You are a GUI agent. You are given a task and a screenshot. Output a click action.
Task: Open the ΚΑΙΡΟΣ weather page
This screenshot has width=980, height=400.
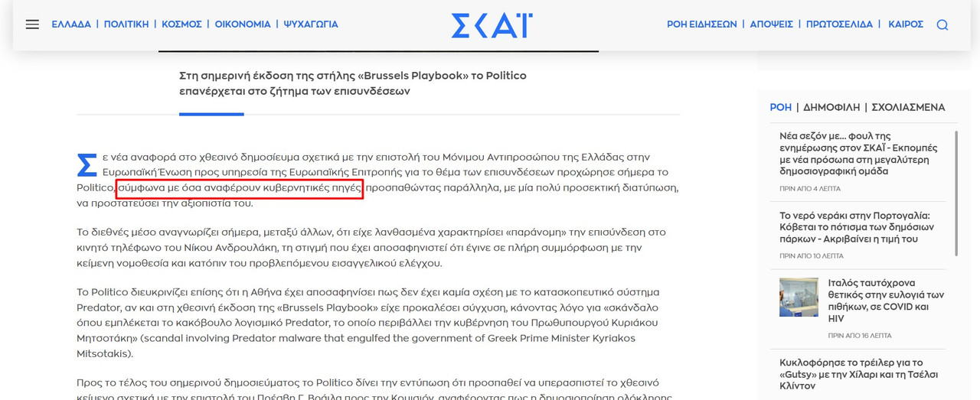[x=906, y=24]
